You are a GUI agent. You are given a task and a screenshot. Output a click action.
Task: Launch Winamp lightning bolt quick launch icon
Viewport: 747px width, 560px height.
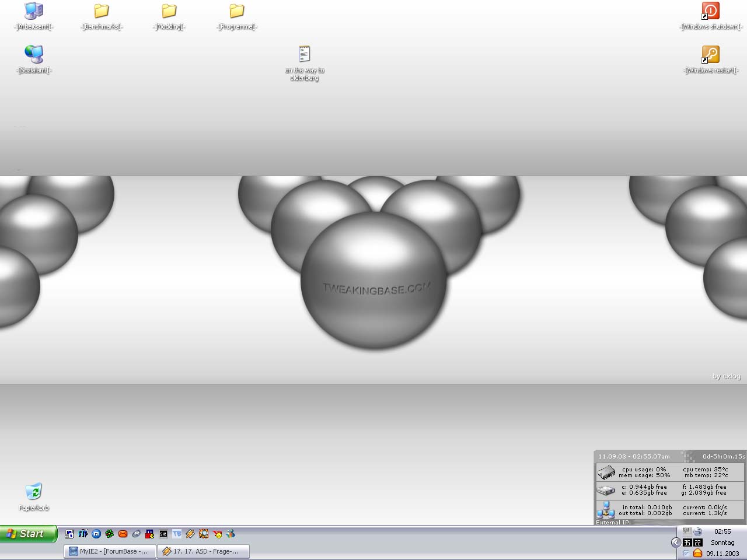point(190,534)
